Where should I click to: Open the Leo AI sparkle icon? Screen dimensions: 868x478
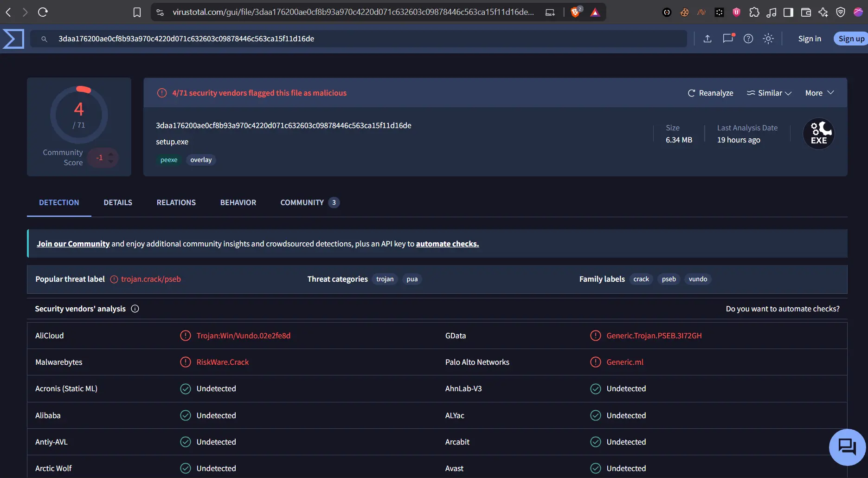pos(823,12)
